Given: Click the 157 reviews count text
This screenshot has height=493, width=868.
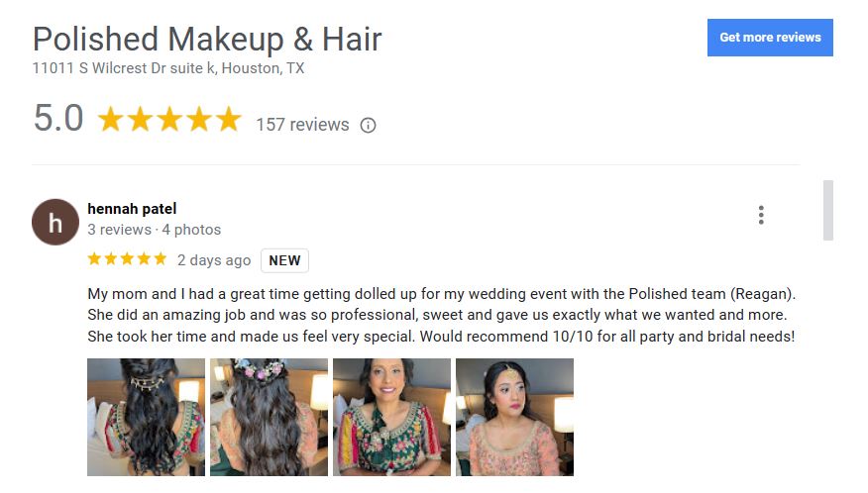Looking at the screenshot, I should coord(302,125).
